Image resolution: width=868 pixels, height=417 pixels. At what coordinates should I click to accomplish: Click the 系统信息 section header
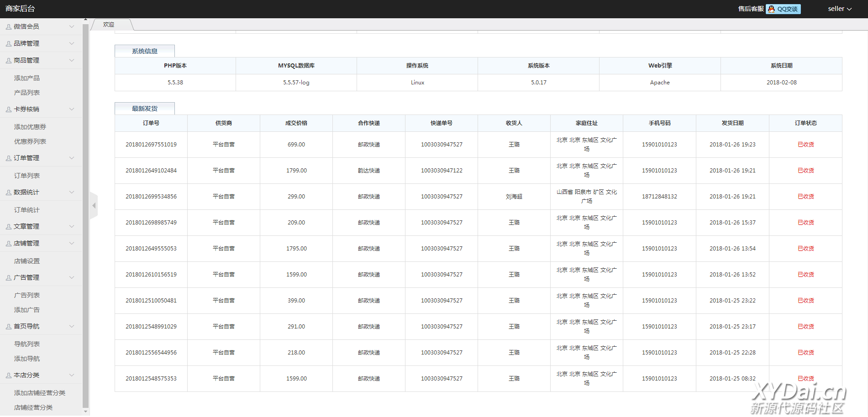point(145,51)
